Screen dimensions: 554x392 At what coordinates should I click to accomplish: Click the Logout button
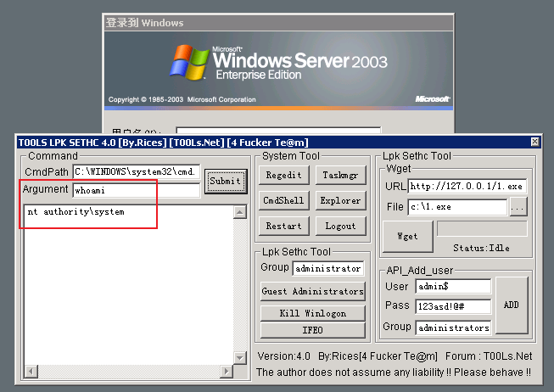[340, 226]
